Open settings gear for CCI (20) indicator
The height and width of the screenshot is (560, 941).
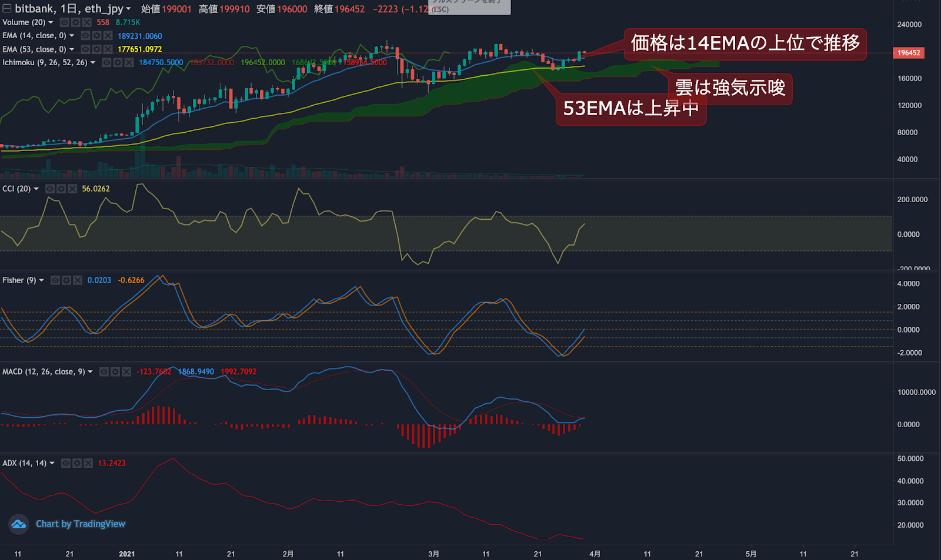(x=61, y=189)
